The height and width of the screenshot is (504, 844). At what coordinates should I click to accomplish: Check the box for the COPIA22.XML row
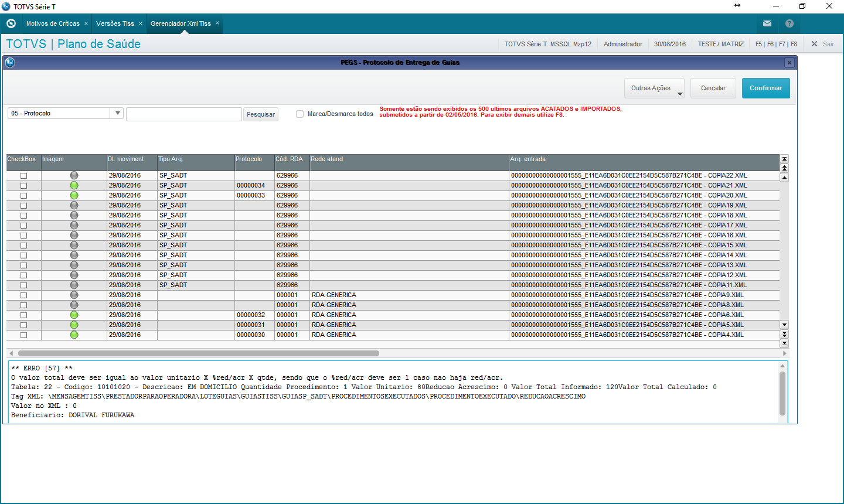click(23, 176)
